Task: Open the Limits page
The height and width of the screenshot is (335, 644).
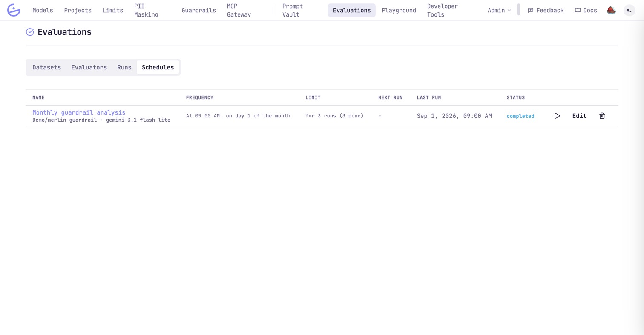Action: point(113,10)
